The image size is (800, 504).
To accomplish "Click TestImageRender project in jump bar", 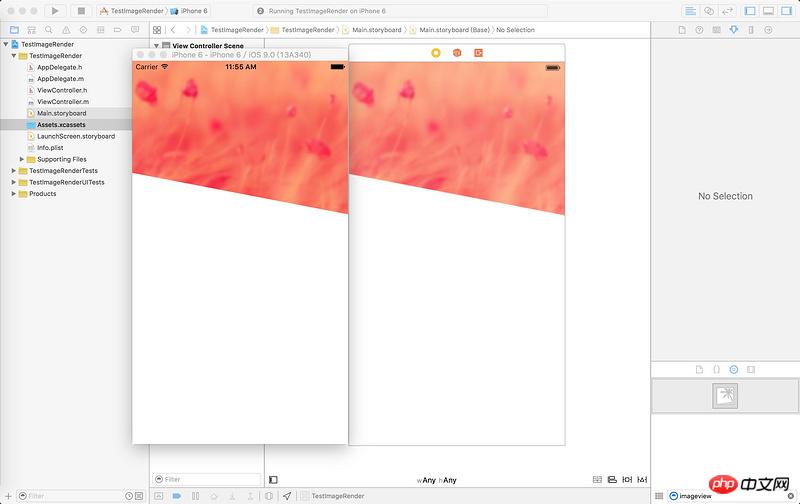I will coord(232,30).
